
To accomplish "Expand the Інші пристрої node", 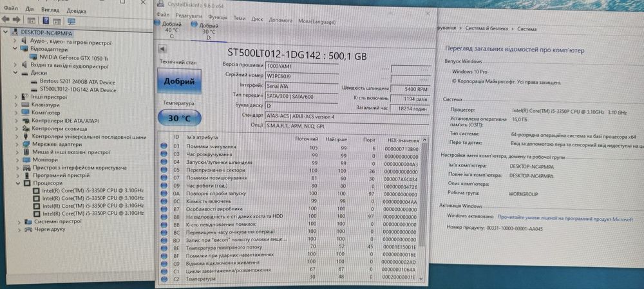I will point(15,97).
